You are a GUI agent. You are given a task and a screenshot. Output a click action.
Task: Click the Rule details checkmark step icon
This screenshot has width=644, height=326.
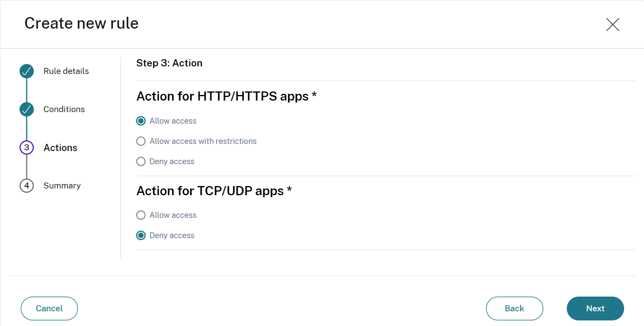(x=27, y=71)
